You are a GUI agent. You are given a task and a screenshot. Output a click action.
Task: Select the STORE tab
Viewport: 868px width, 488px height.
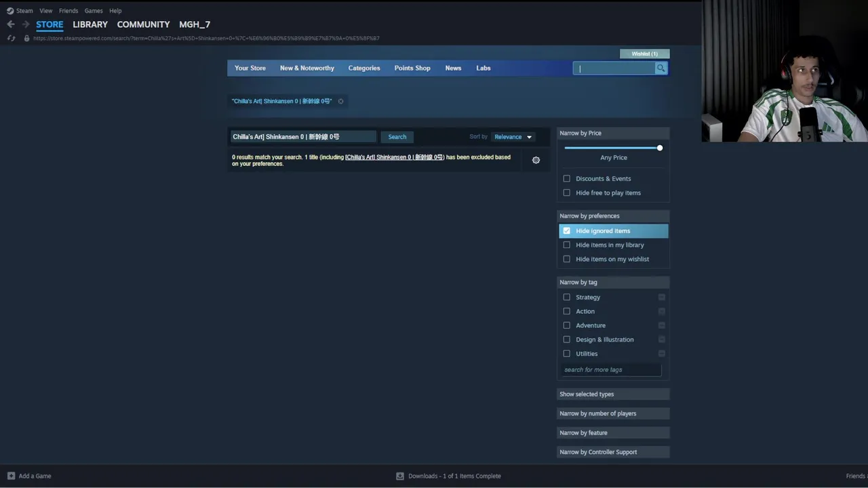[50, 24]
